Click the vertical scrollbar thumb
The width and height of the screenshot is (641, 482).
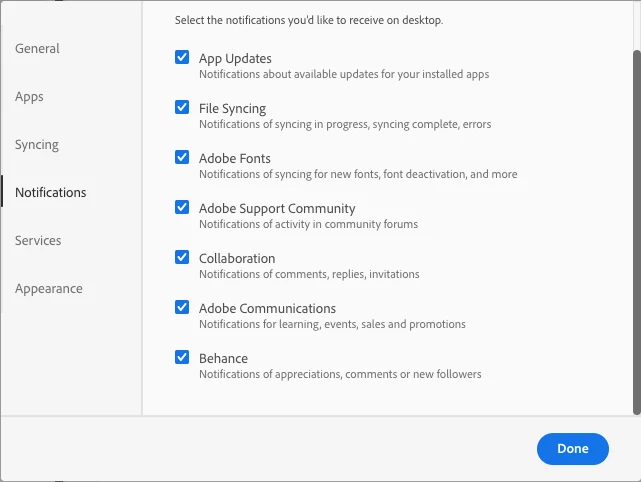(x=637, y=232)
